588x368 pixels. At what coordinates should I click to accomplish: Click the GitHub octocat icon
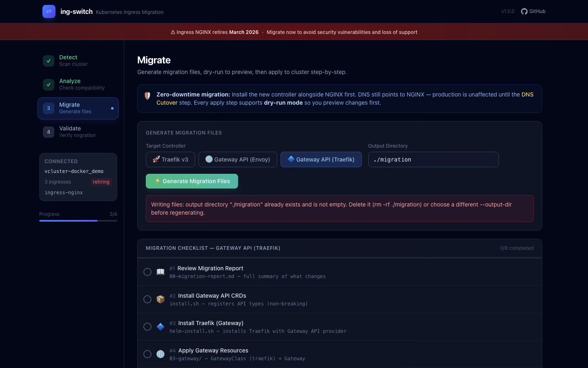click(524, 11)
